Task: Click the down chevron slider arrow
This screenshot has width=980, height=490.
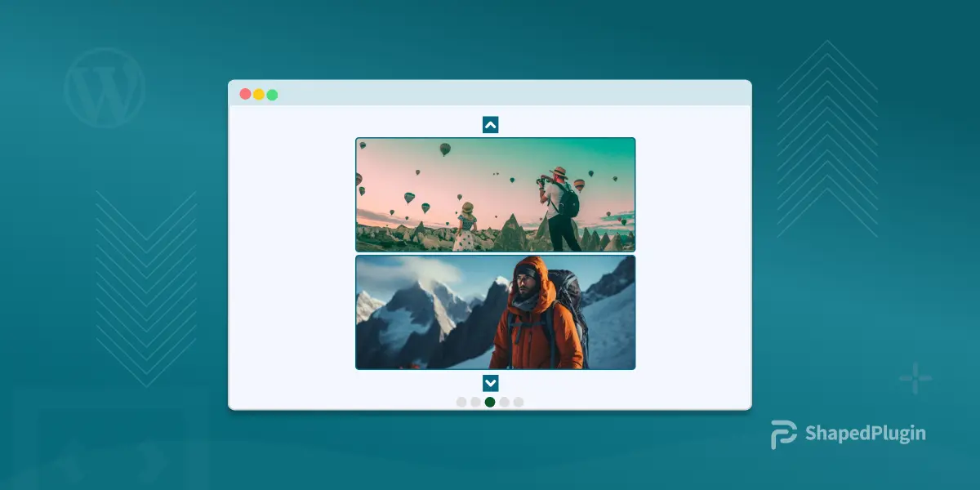Action: 490,383
